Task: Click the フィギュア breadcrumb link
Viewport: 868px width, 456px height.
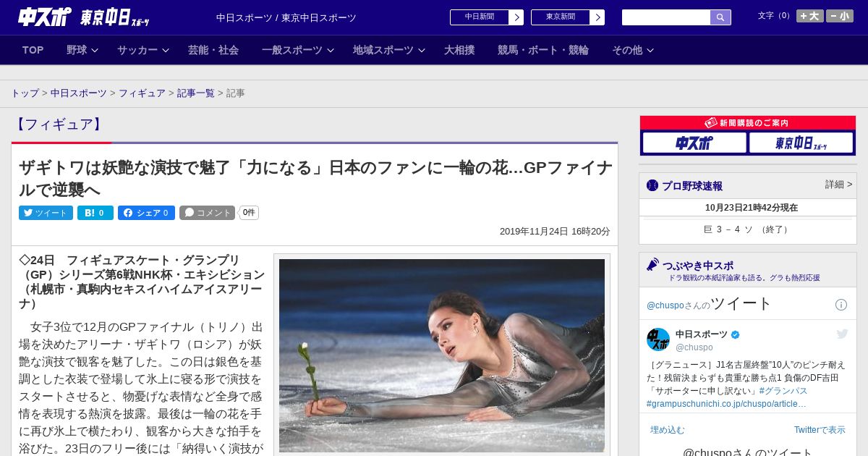Action: click(x=142, y=93)
